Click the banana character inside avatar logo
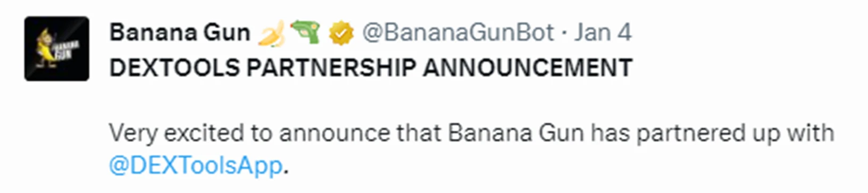Image resolution: width=868 pixels, height=193 pixels. (45, 49)
